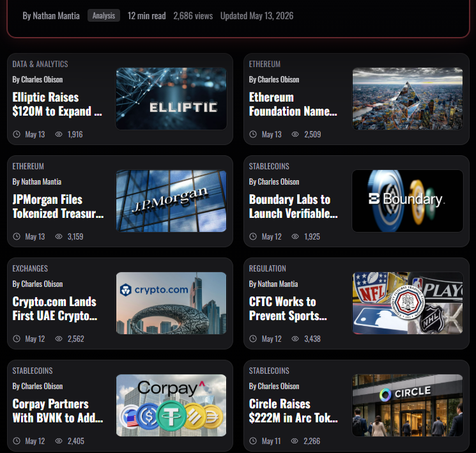Screen dimensions: 476x453
Task: Click clock icon on Ethereum Foundation card
Action: click(253, 134)
